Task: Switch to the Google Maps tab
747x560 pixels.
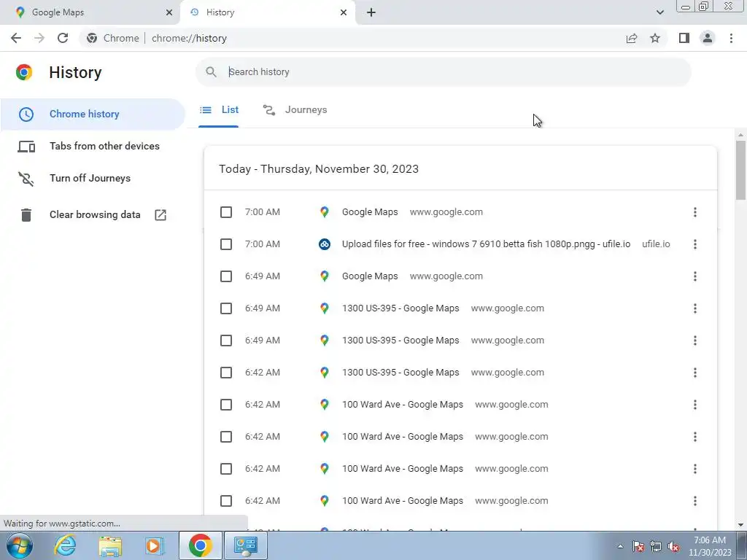Action: pyautogui.click(x=90, y=12)
